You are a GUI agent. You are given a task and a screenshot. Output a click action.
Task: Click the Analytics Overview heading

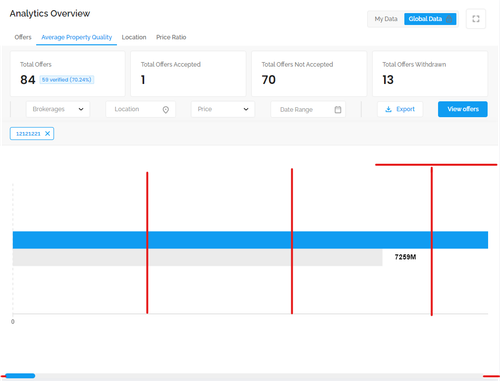tap(50, 13)
